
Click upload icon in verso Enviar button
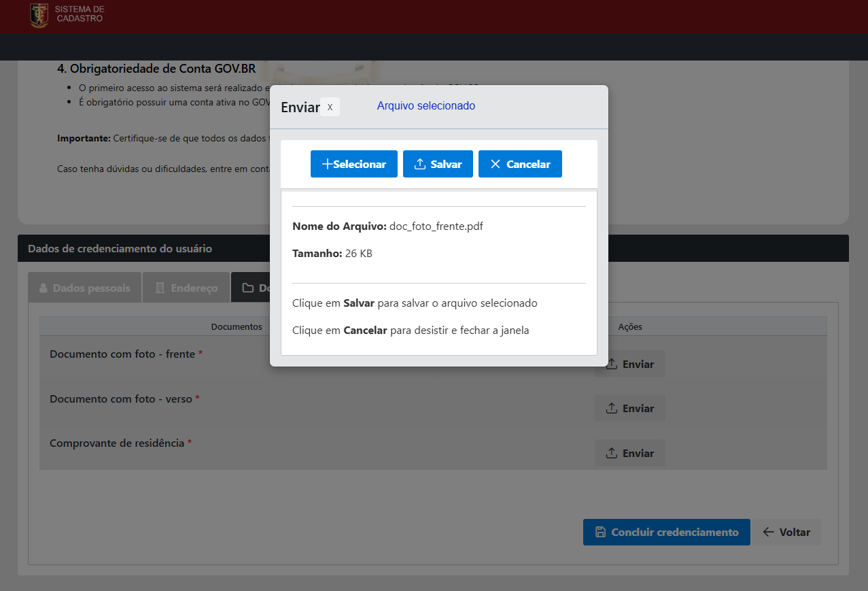(x=611, y=408)
